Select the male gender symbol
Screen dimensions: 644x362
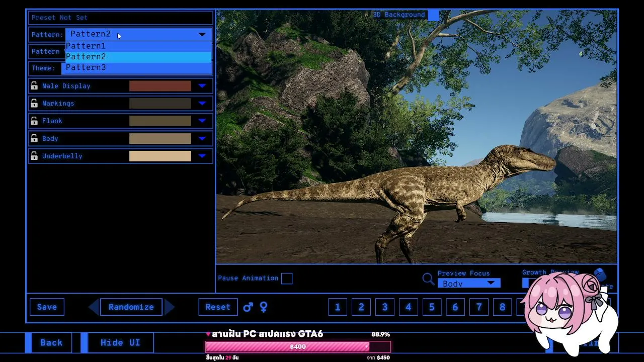tap(248, 307)
